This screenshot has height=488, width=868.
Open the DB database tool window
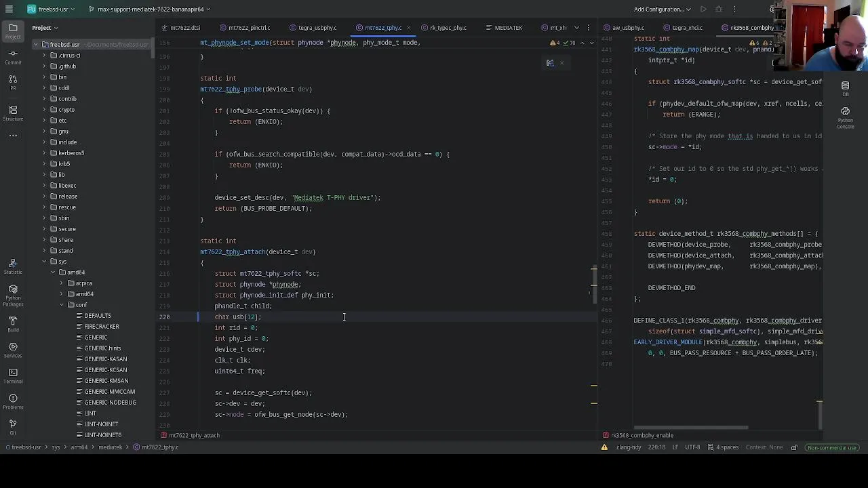tap(845, 88)
